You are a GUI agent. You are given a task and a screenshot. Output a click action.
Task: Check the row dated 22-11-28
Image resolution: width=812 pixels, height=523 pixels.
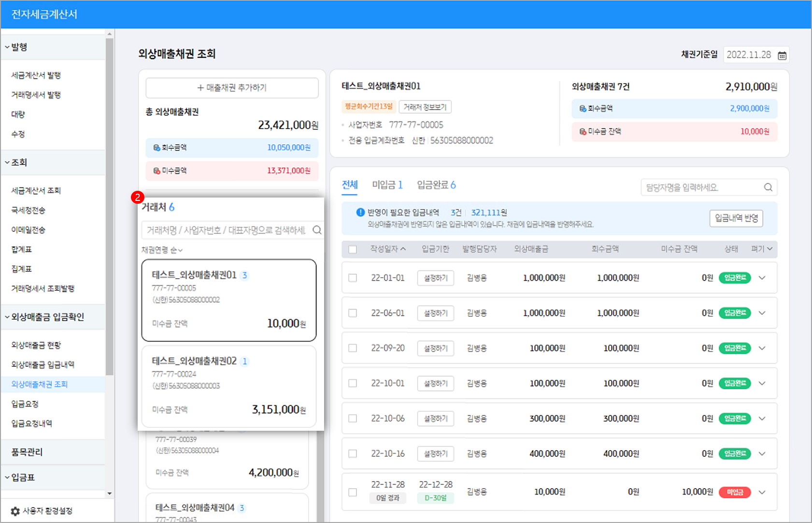(x=353, y=492)
